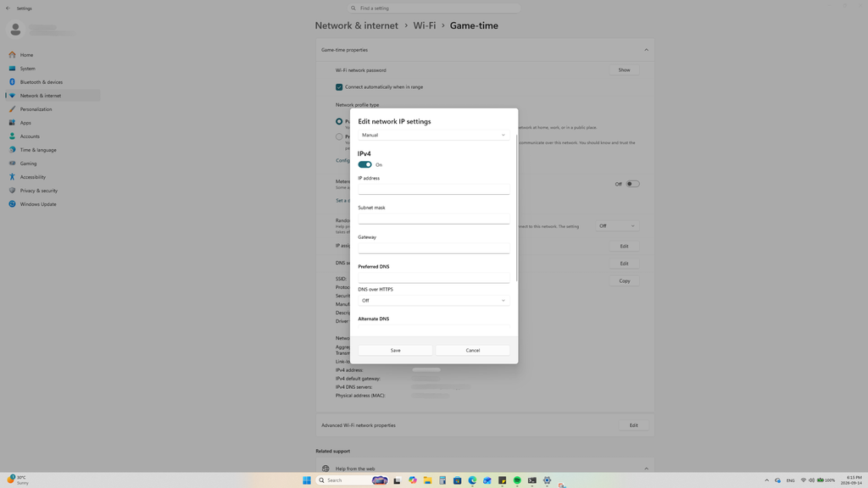
Task: Open the Manual IP settings dropdown
Action: [x=433, y=135]
